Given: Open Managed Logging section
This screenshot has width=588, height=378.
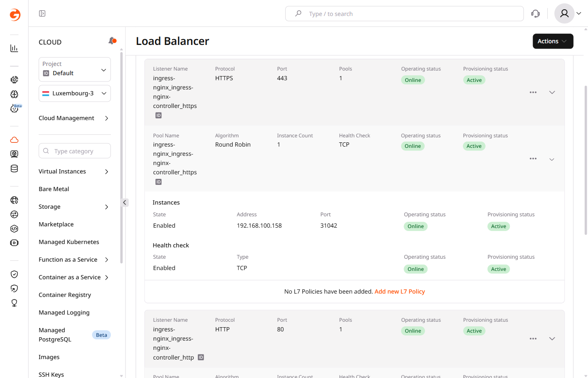Looking at the screenshot, I should [64, 312].
